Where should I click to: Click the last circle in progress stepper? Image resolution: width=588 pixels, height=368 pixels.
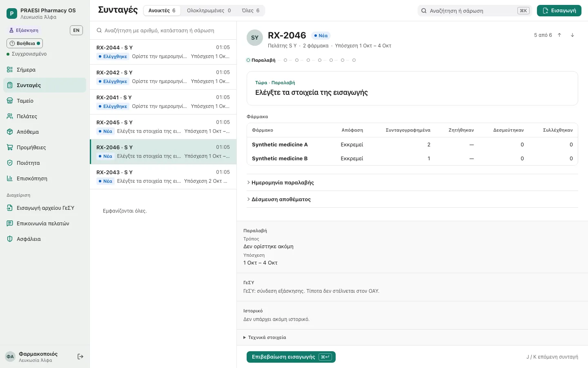point(354,60)
